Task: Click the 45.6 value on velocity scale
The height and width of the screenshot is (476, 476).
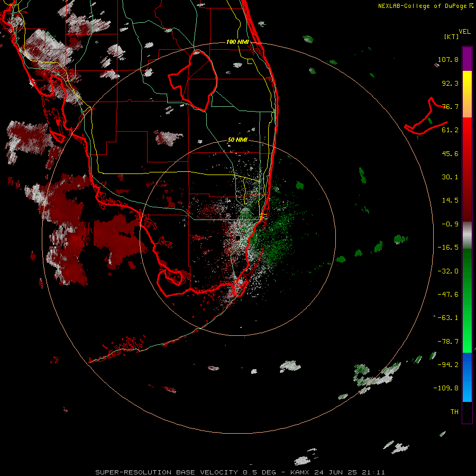Action: tap(450, 153)
